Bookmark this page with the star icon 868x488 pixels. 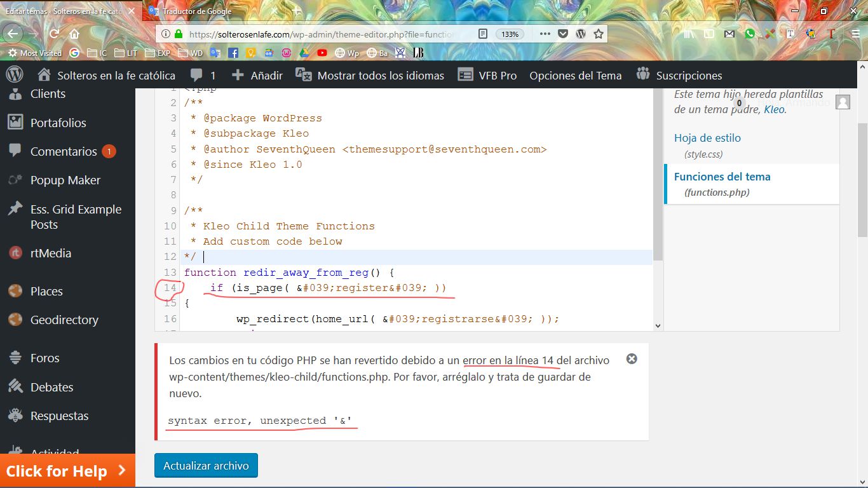click(598, 34)
